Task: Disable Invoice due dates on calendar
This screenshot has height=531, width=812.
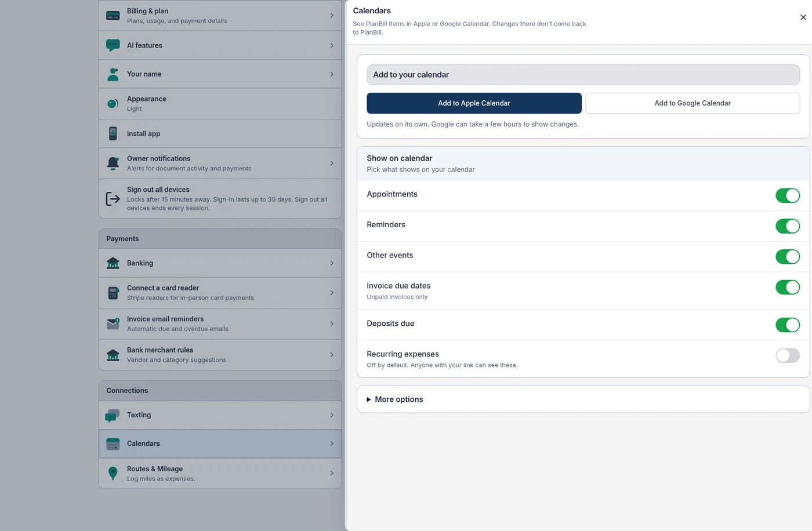Action: click(788, 287)
